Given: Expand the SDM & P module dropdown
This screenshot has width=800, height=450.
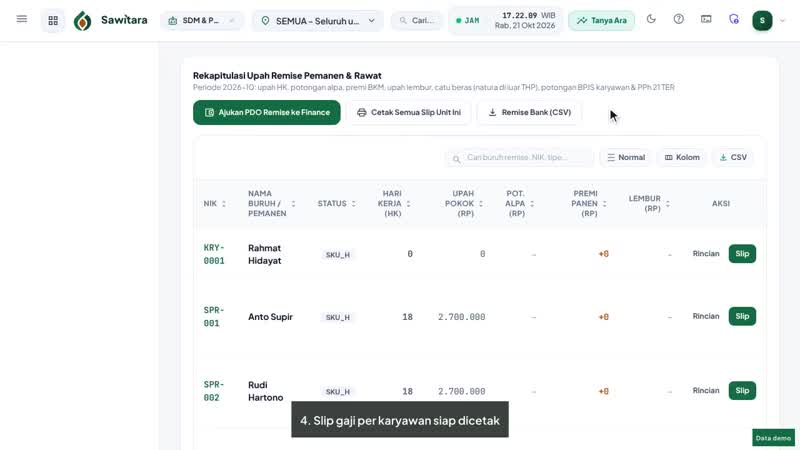Looking at the screenshot, I should click(x=202, y=20).
